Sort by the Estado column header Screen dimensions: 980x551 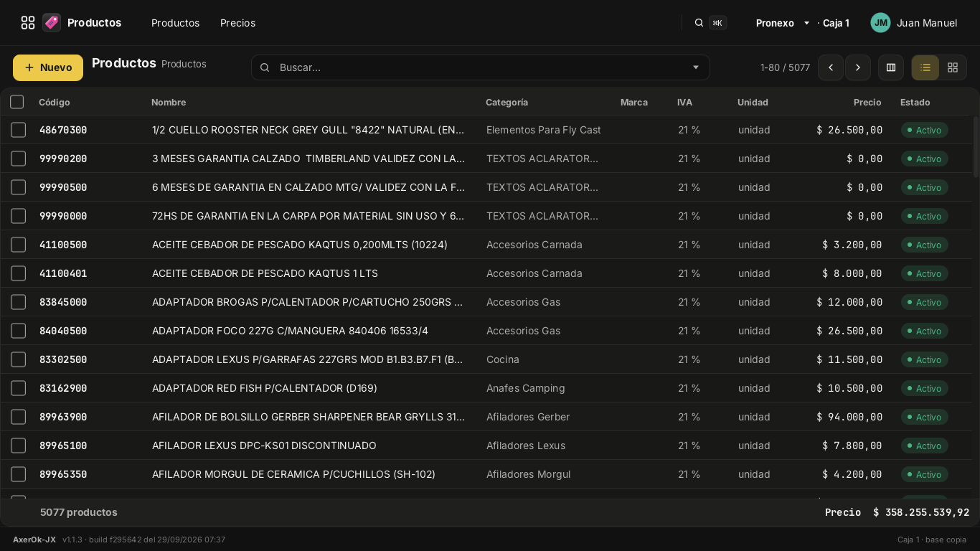point(915,103)
